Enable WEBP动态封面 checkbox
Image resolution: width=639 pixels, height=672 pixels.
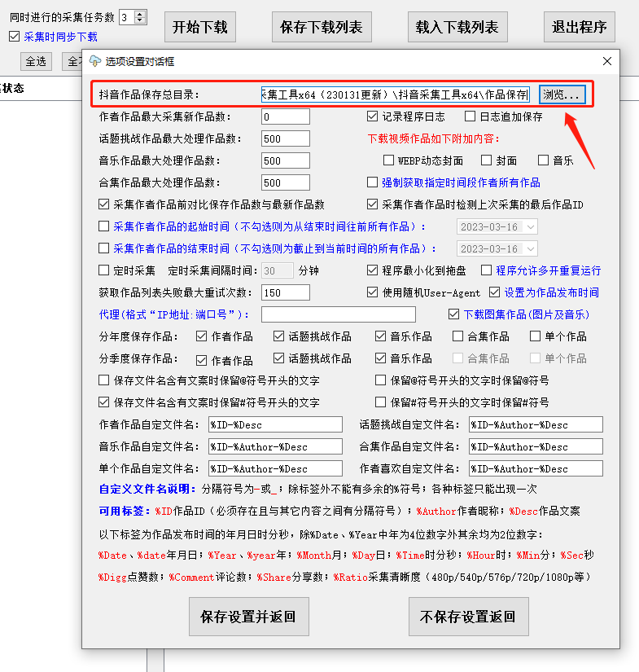point(388,160)
